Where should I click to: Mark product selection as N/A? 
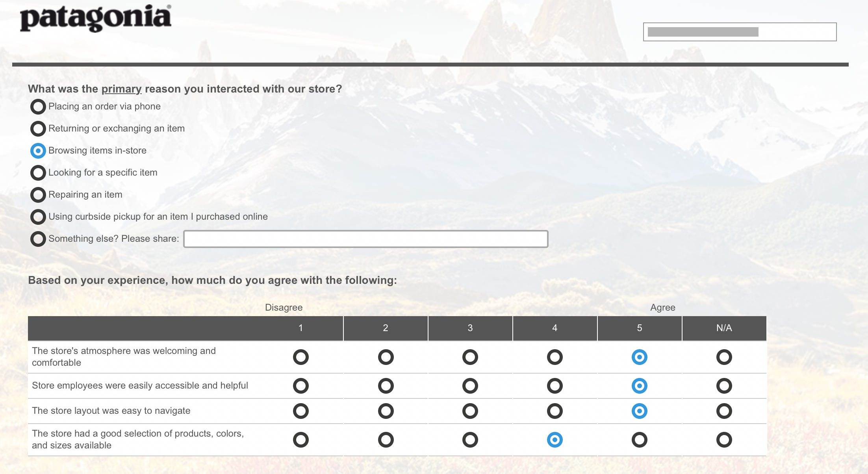724,440
